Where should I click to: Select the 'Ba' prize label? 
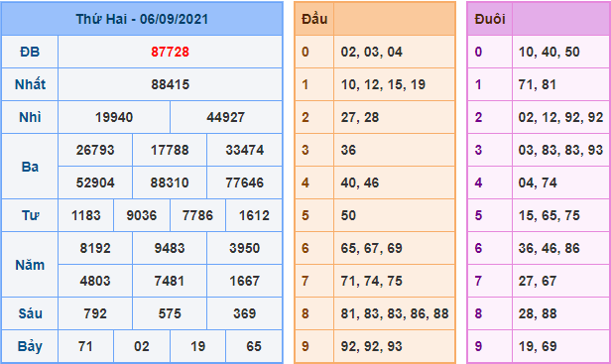click(x=30, y=167)
